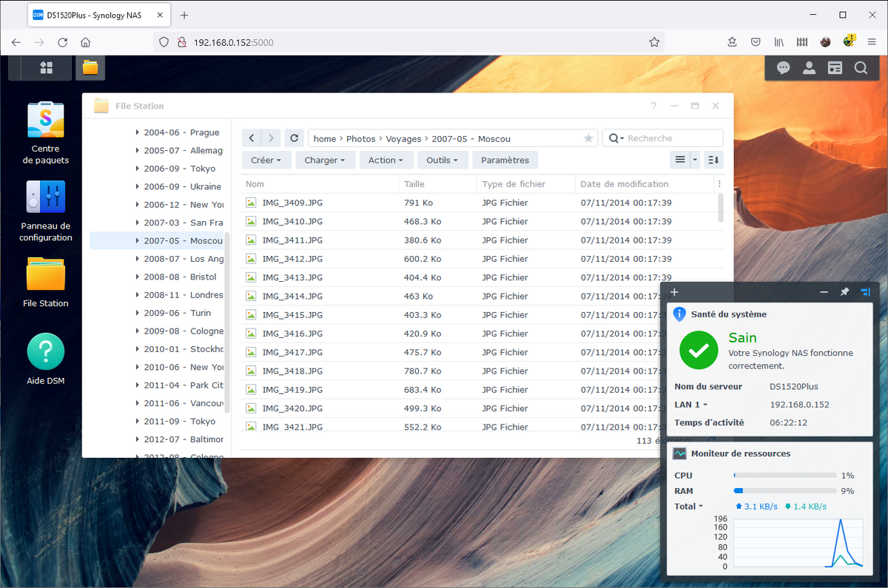Sort by the Nom column header
The width and height of the screenshot is (888, 588).
(x=320, y=184)
